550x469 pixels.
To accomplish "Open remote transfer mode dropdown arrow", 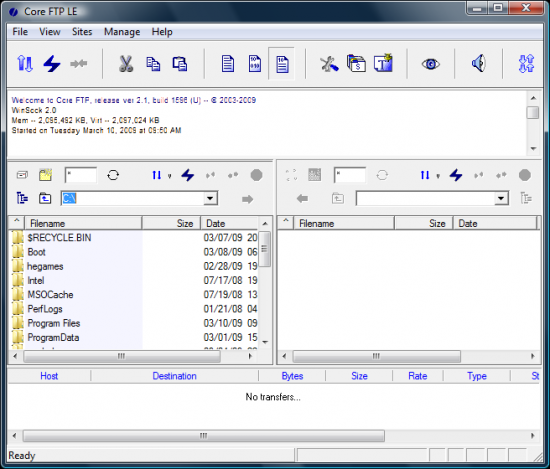I will click(x=438, y=176).
